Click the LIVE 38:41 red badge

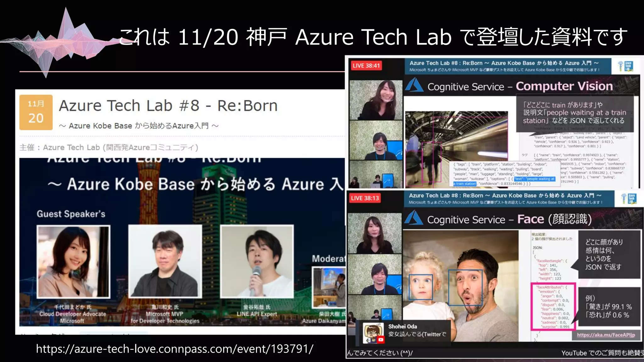[366, 66]
